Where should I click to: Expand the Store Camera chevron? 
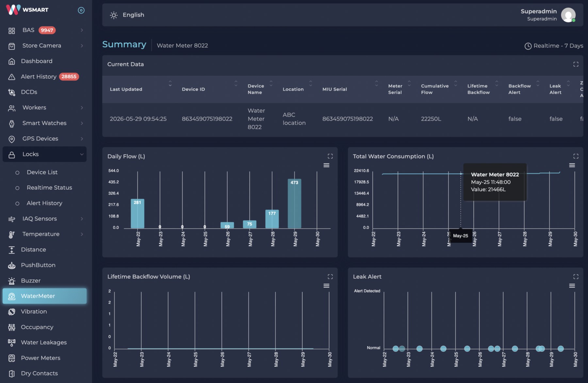coord(82,46)
